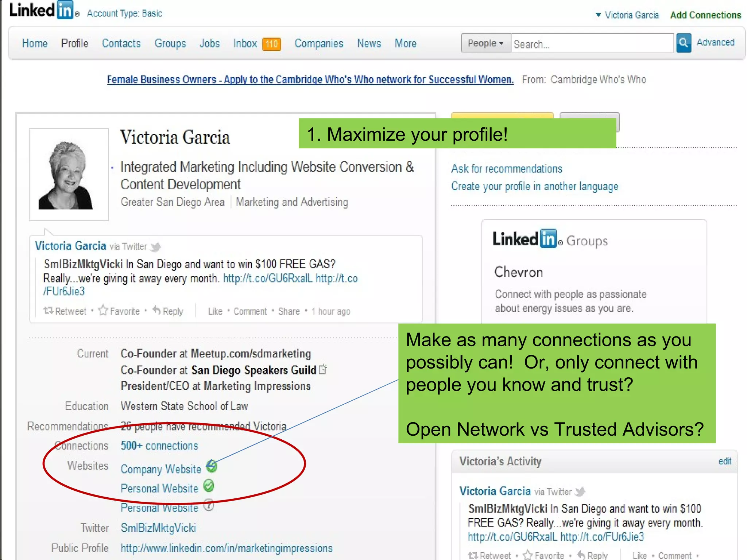Open Groups in the navigation bar
This screenshot has width=747, height=560.
pos(170,43)
